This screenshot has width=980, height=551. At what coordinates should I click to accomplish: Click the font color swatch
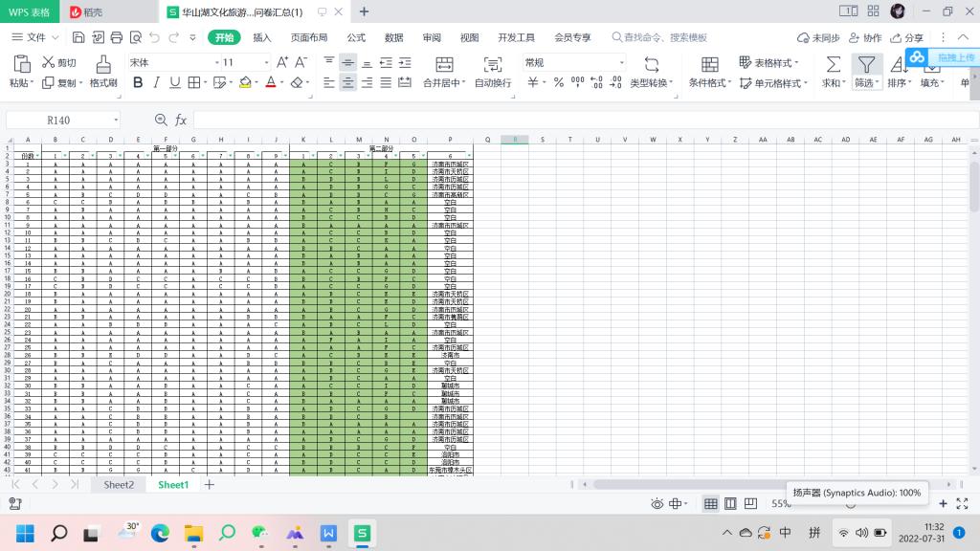point(270,83)
